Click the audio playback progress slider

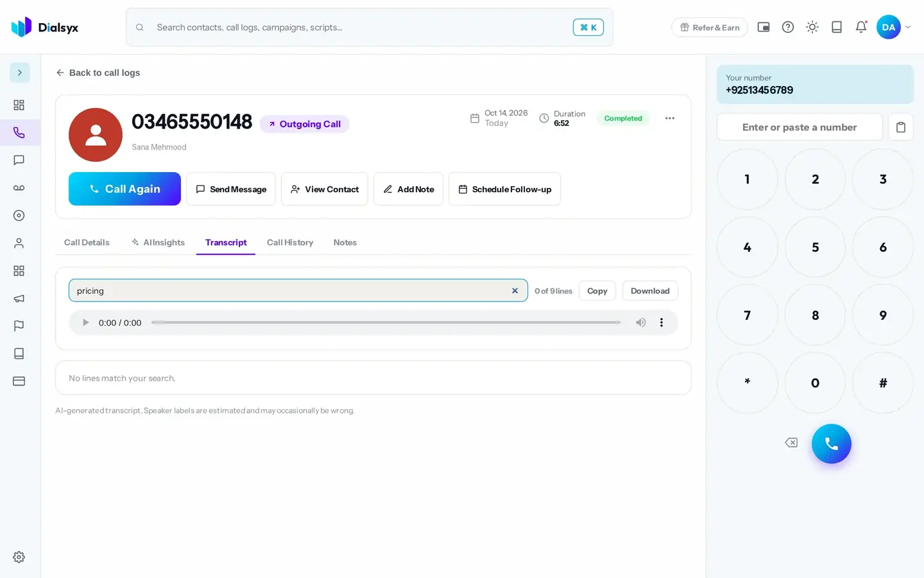click(x=386, y=322)
